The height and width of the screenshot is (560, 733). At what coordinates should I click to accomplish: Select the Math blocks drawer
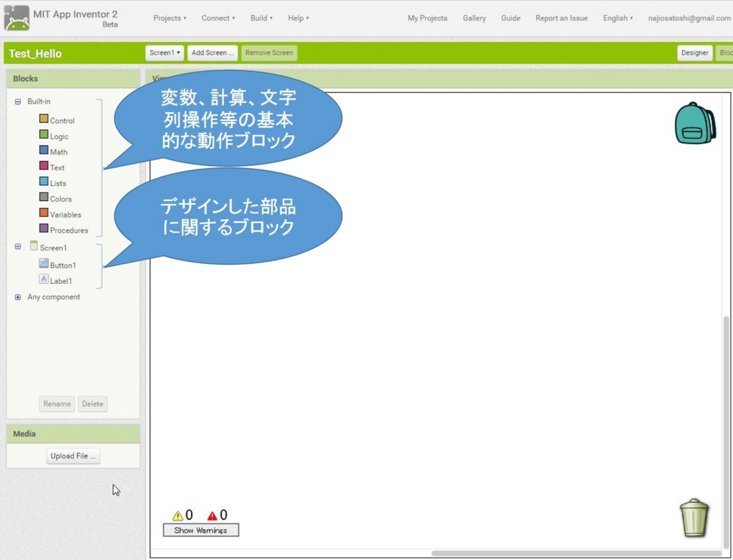click(x=59, y=152)
